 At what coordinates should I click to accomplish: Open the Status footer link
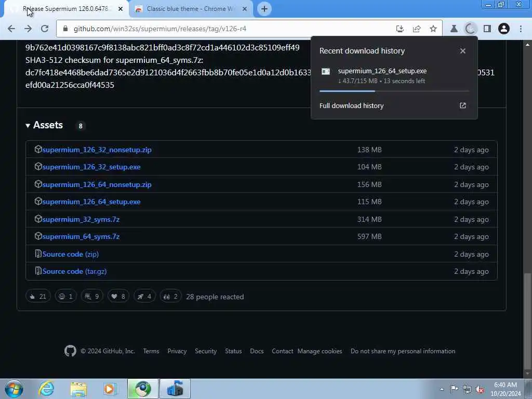pyautogui.click(x=233, y=351)
